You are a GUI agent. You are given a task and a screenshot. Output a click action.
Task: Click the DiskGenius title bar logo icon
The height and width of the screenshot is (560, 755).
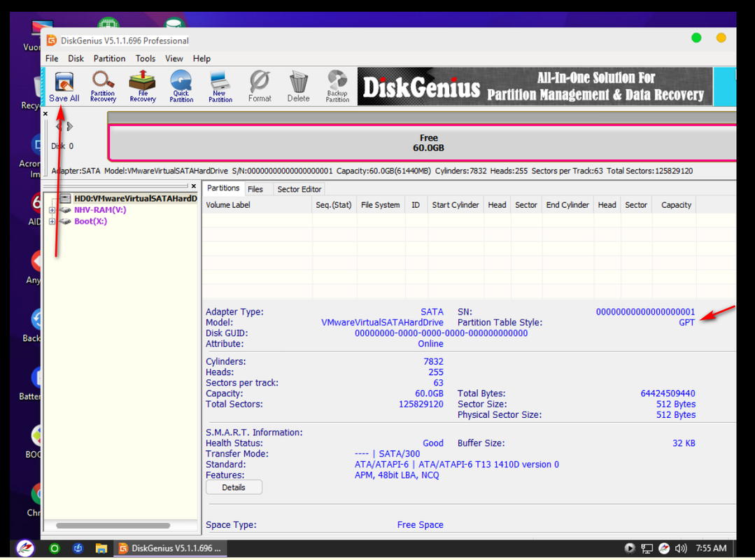pyautogui.click(x=52, y=41)
